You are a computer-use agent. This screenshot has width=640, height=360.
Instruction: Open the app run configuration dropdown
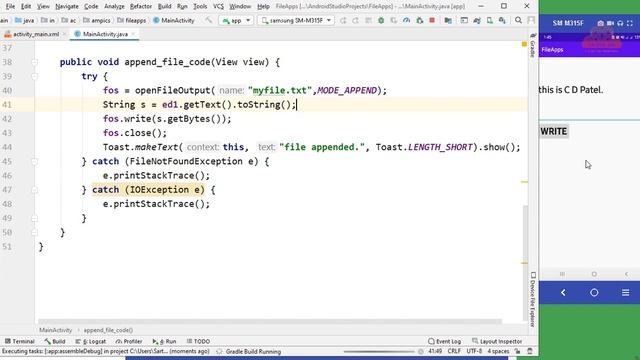236,20
